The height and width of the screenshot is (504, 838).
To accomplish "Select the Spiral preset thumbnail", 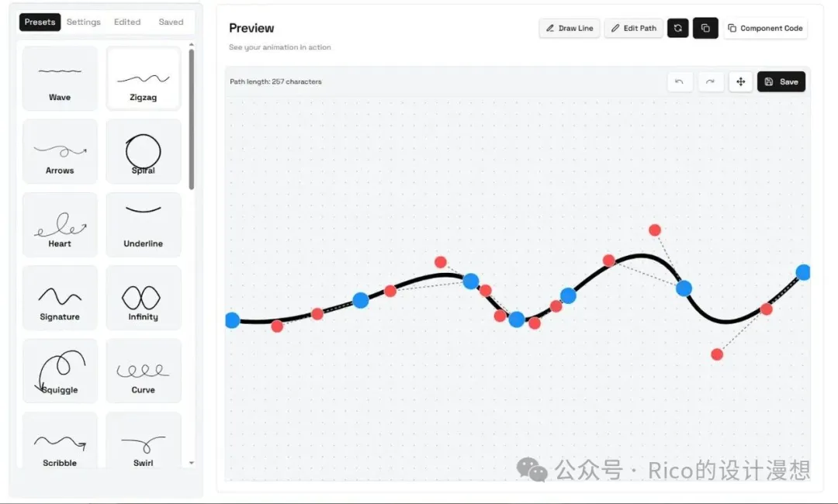I will pyautogui.click(x=144, y=151).
